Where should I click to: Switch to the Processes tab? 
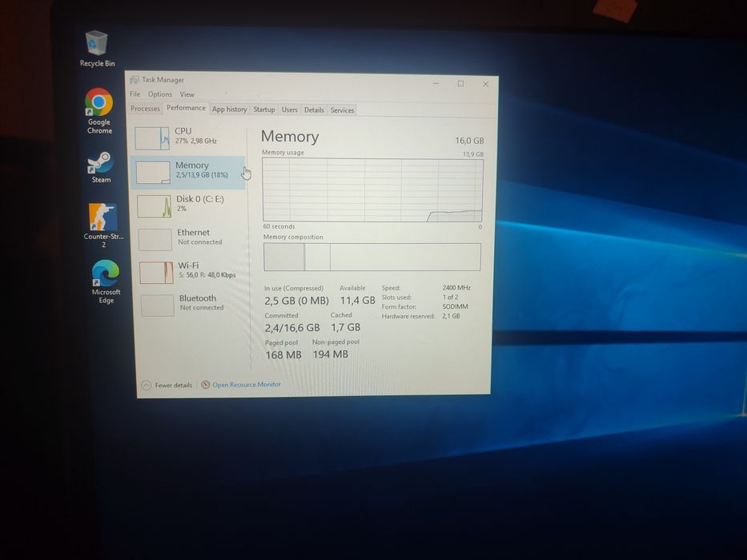145,109
